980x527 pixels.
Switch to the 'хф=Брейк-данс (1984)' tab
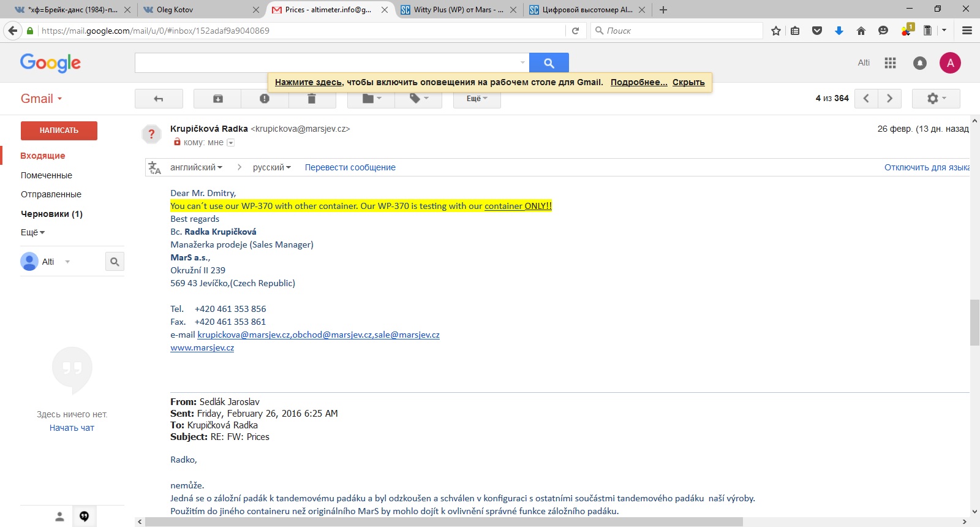pyautogui.click(x=72, y=10)
